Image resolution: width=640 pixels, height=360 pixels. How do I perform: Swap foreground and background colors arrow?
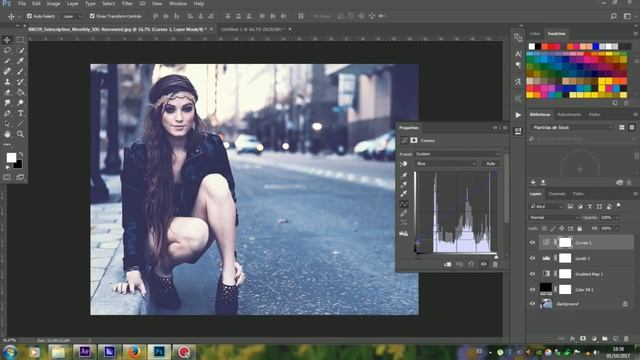pyautogui.click(x=20, y=154)
